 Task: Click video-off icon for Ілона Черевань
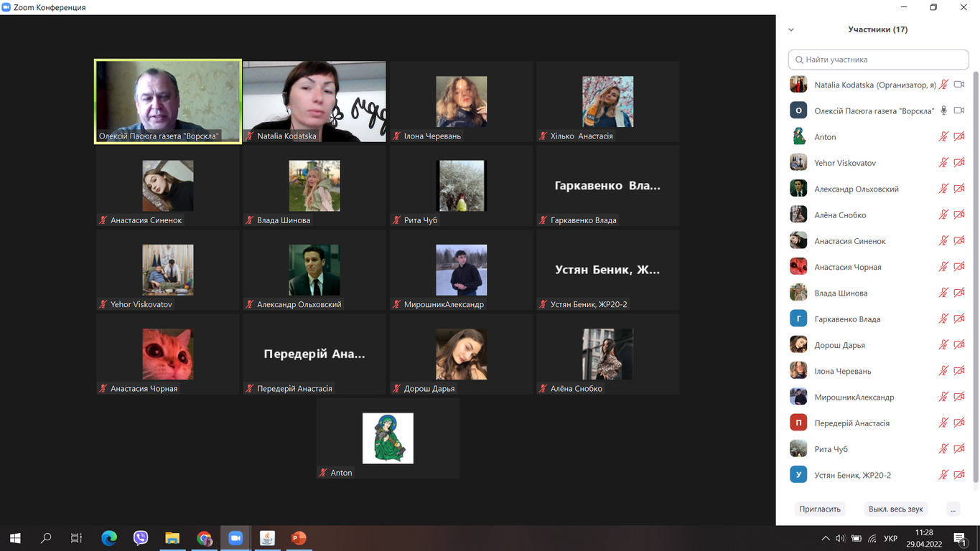959,371
